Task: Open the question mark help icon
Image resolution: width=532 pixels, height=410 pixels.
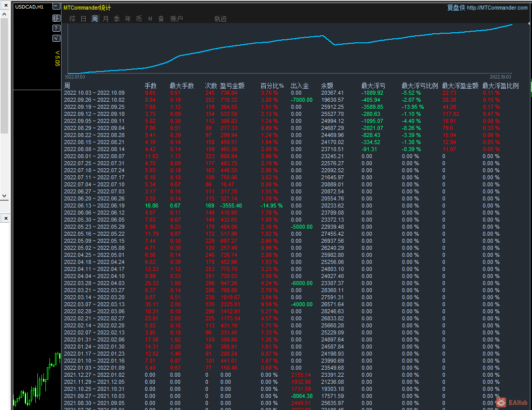Action: (56, 28)
